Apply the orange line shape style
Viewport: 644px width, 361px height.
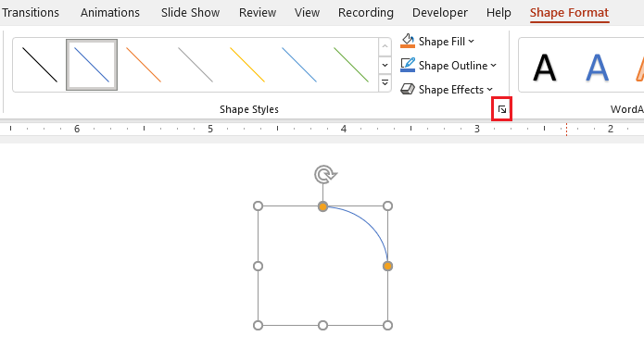pos(144,65)
